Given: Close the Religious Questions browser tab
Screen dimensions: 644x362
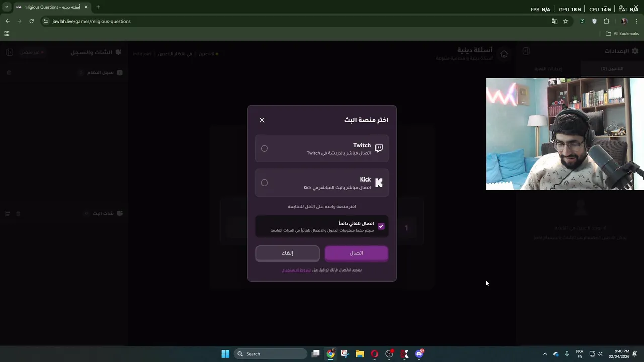Looking at the screenshot, I should coord(86,7).
